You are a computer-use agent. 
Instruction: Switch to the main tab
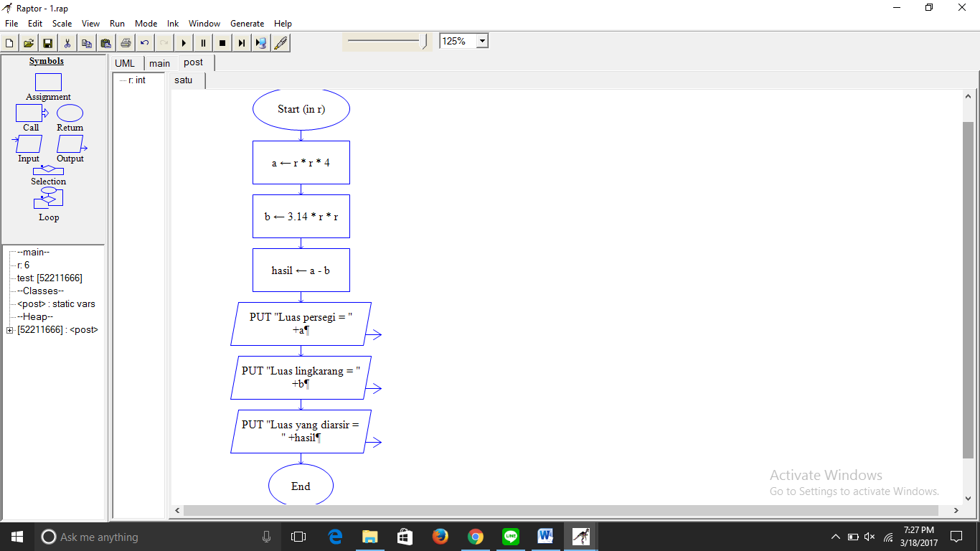[160, 63]
